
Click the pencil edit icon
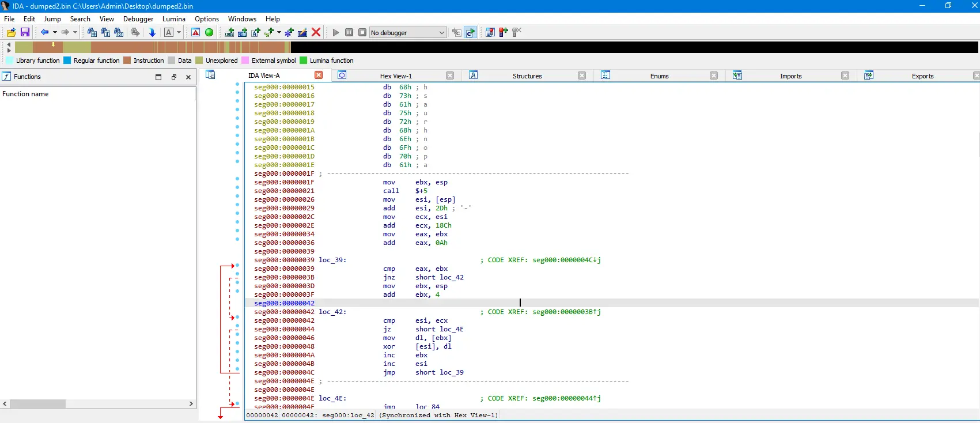[x=302, y=32]
